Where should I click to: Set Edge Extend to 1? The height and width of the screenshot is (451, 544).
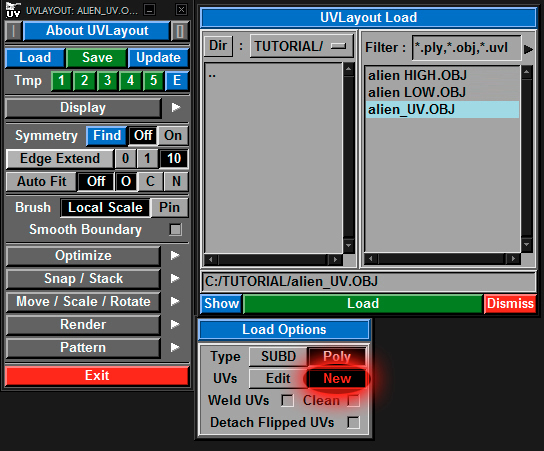[147, 159]
